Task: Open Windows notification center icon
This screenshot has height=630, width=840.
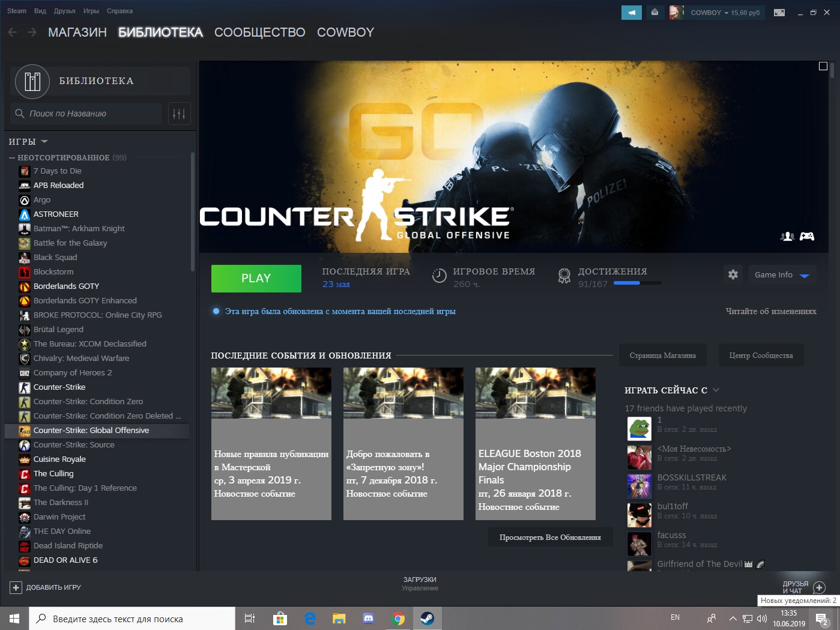Action: pyautogui.click(x=821, y=619)
